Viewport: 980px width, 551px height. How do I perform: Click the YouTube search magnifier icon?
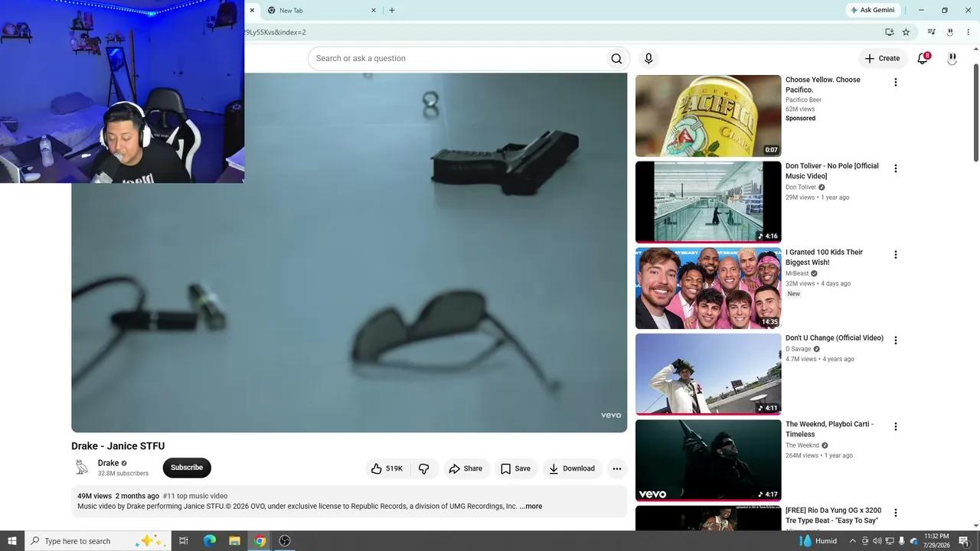(616, 59)
